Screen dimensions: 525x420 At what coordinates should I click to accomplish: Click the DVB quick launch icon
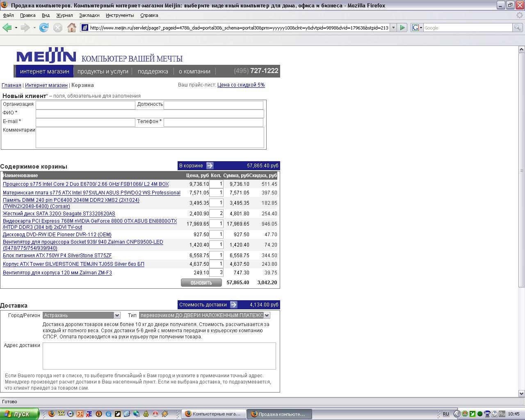[x=61, y=414]
